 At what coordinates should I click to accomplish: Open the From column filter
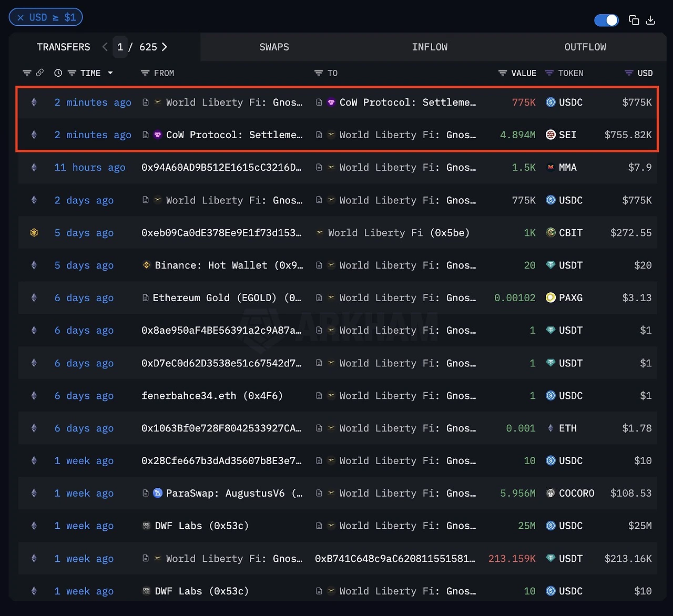[145, 73]
